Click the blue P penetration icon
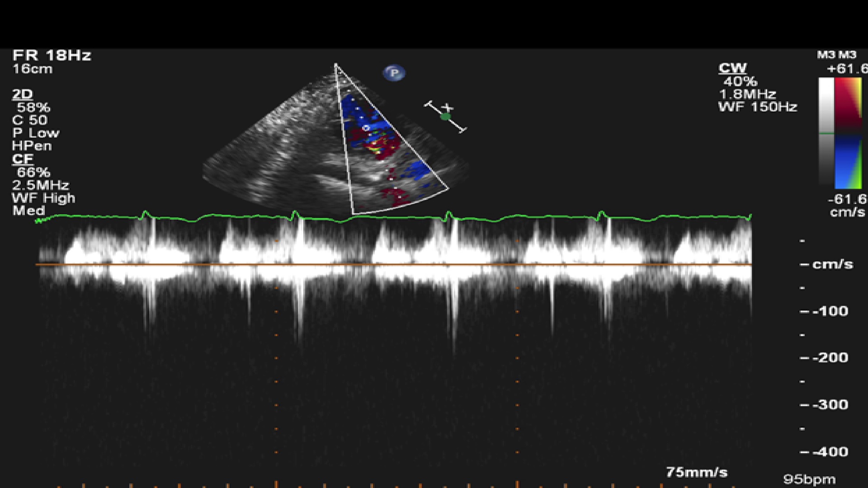Screen dimensions: 868x488 coord(394,73)
